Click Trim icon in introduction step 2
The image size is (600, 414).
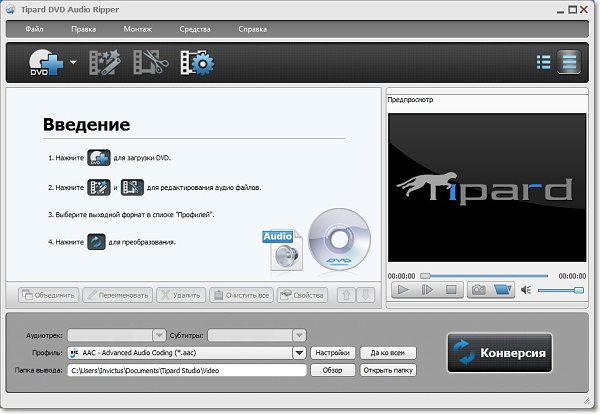132,187
